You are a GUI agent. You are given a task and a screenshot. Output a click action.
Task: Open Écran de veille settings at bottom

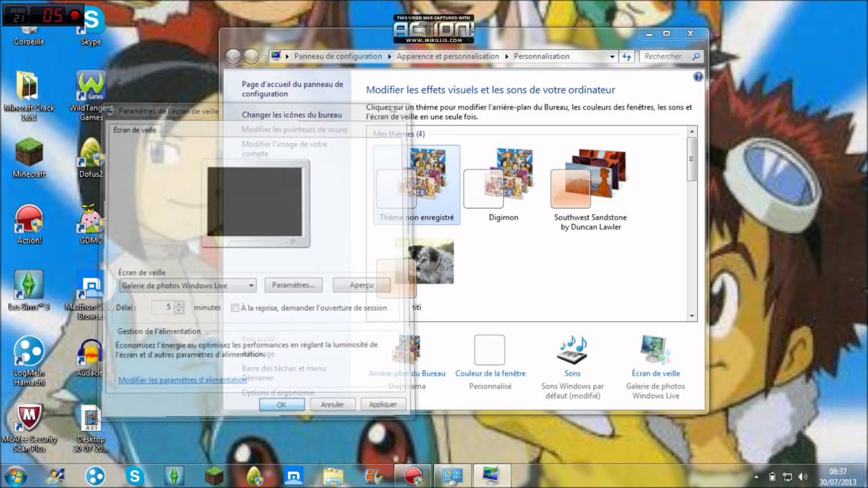coord(655,367)
